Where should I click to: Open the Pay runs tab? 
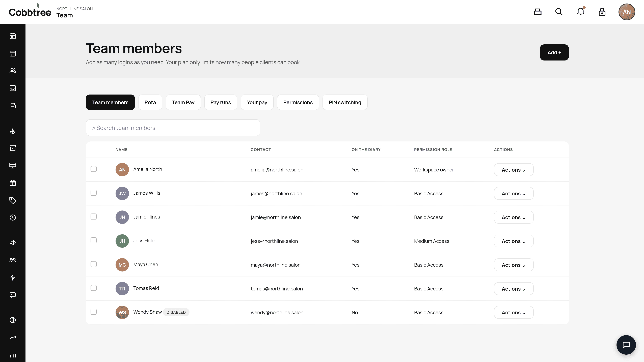221,102
